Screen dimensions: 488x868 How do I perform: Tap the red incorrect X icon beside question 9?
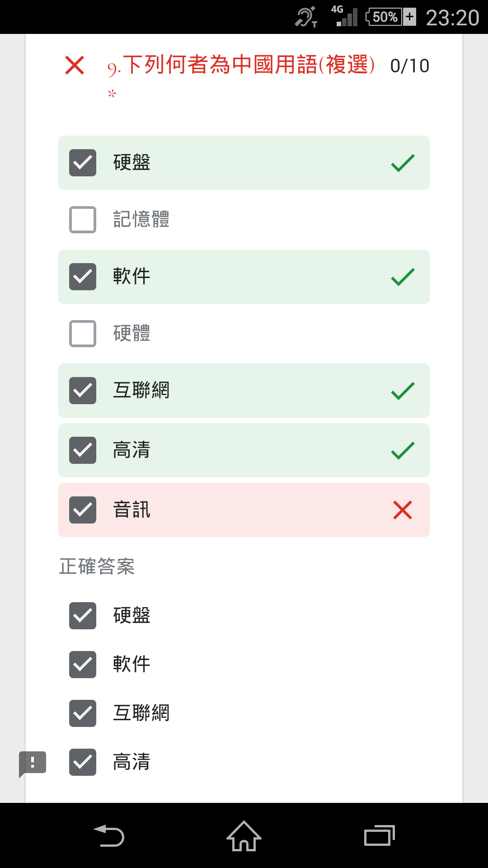[x=75, y=65]
